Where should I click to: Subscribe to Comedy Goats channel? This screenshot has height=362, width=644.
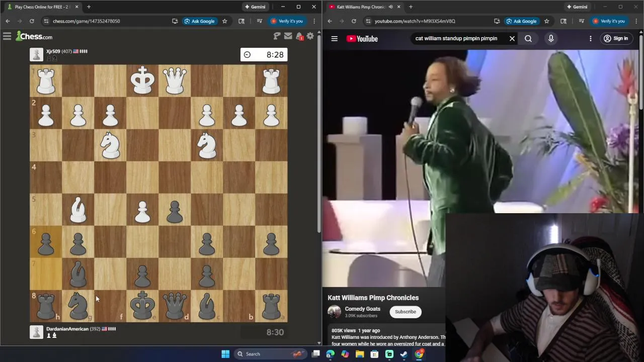pyautogui.click(x=405, y=312)
